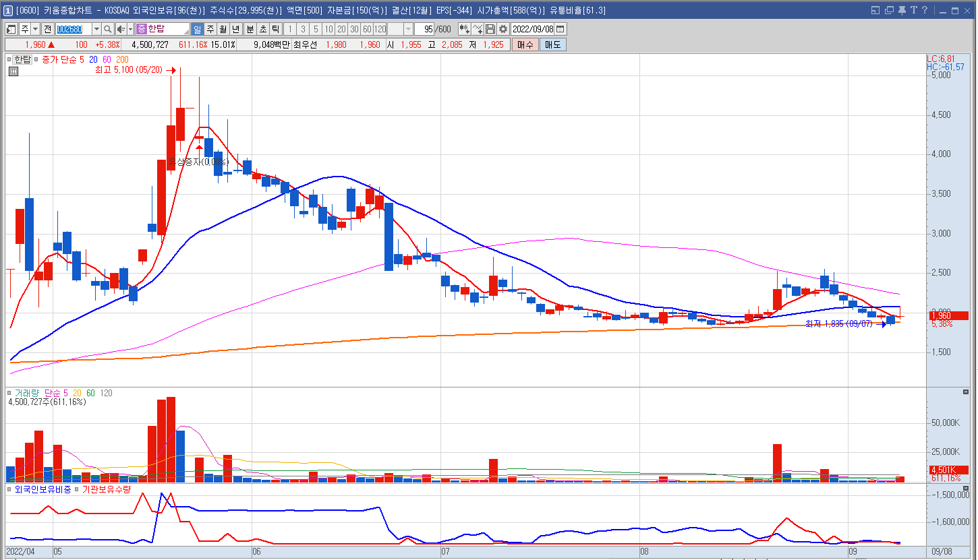Choose interval 3 button
The width and height of the screenshot is (978, 560).
(x=303, y=29)
